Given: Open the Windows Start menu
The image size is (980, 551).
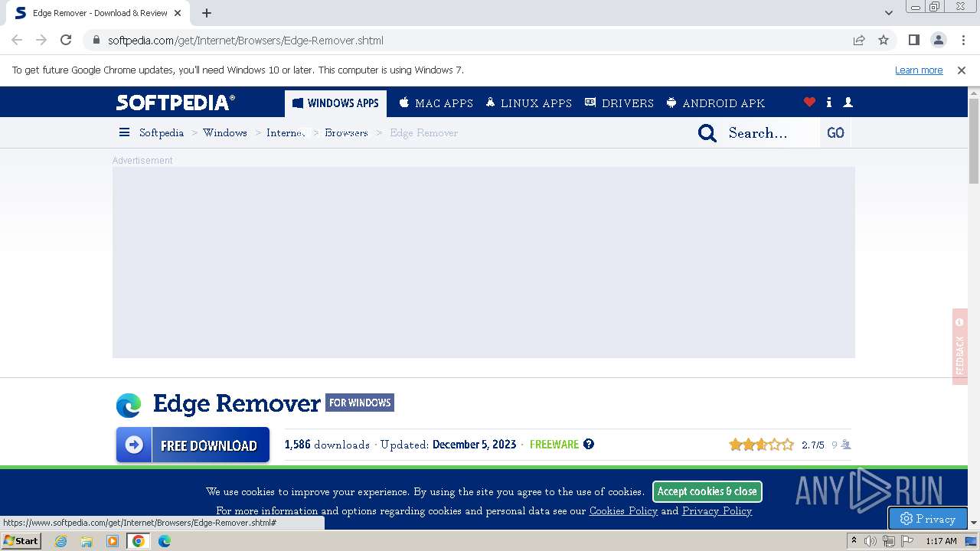Looking at the screenshot, I should click(21, 541).
